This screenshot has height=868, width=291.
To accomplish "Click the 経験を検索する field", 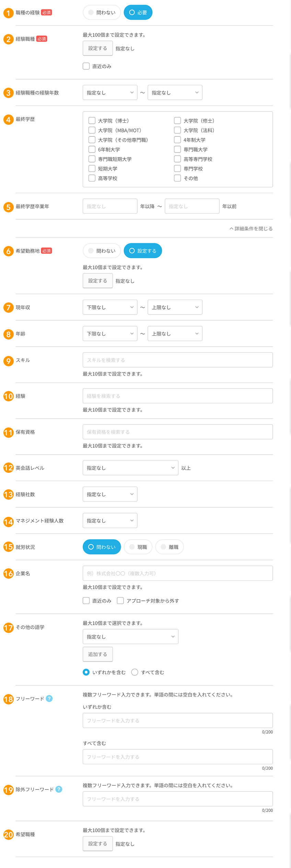I will 178,396.
